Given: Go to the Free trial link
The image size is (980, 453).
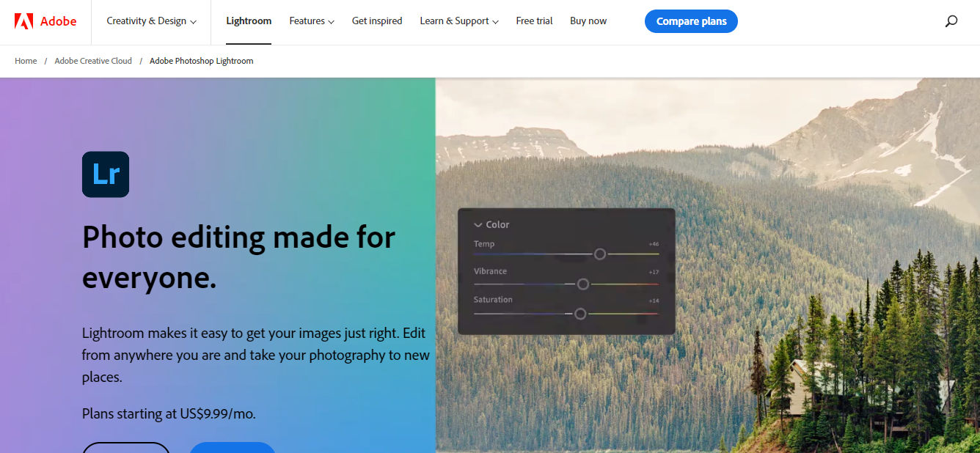Looking at the screenshot, I should tap(534, 21).
